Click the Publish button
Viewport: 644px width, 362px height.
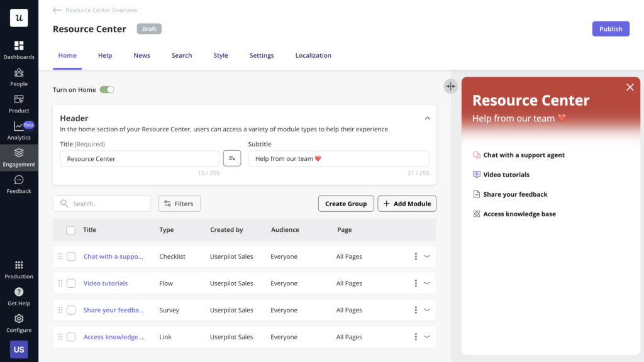click(610, 28)
